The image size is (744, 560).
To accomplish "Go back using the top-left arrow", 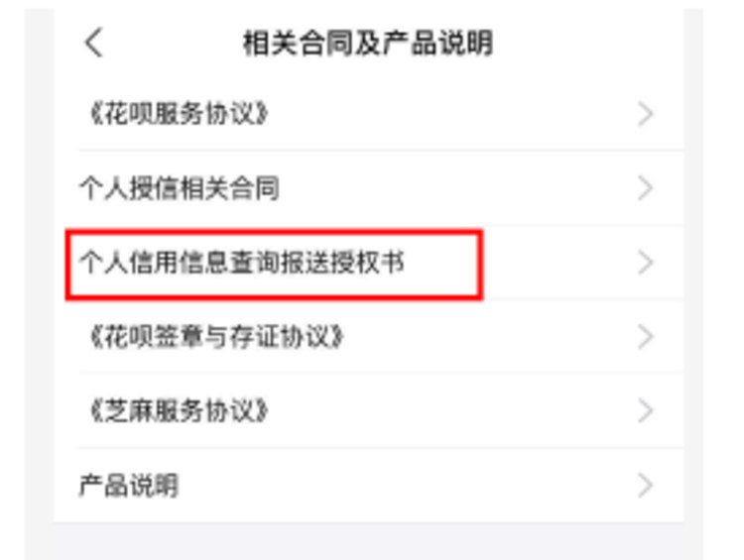I will tap(94, 43).
